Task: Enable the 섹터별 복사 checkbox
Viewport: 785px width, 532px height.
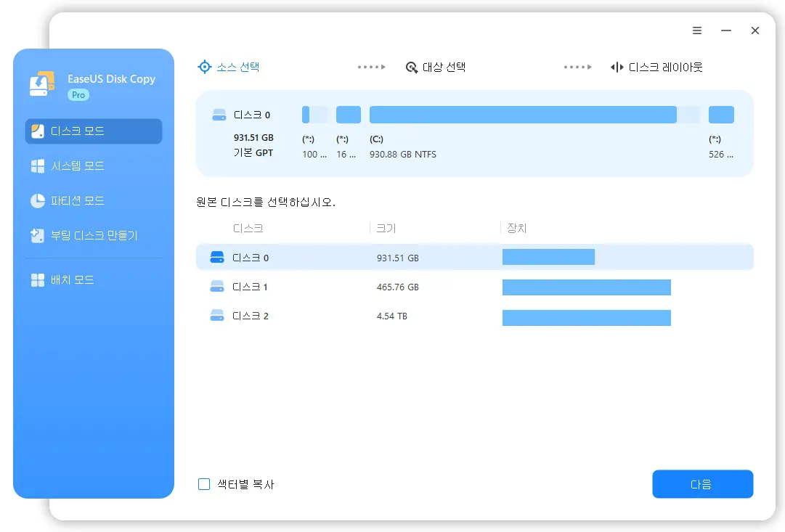Action: (203, 484)
